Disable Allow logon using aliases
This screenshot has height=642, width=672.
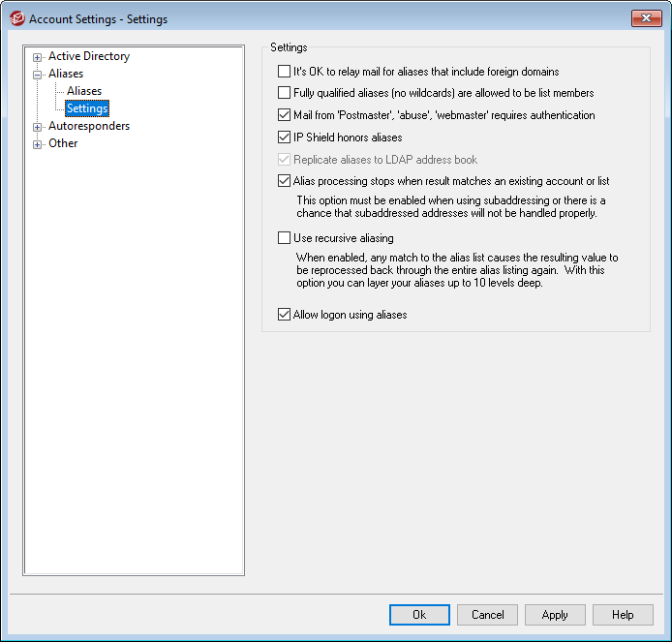285,315
